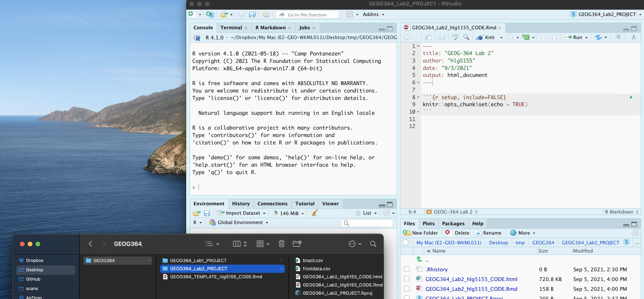Viewport: 644px width, 299px height.
Task: Click the Save All icon in main toolbar
Action: [253, 14]
